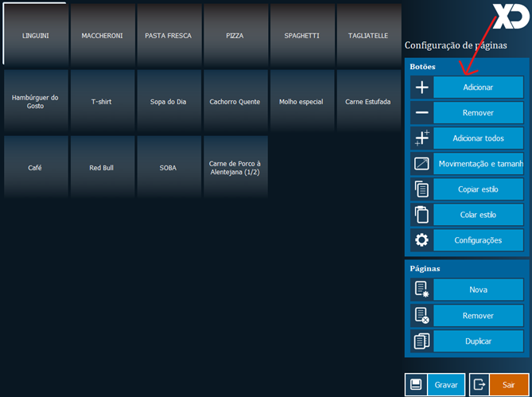This screenshot has width=532, height=397.
Task: Select Carne de Porco à Alentejana tile
Action: click(235, 168)
